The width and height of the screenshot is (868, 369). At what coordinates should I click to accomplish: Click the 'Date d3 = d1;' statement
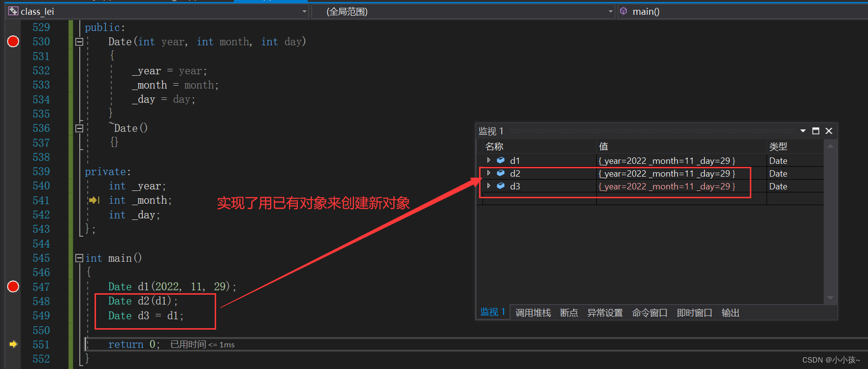tap(146, 315)
